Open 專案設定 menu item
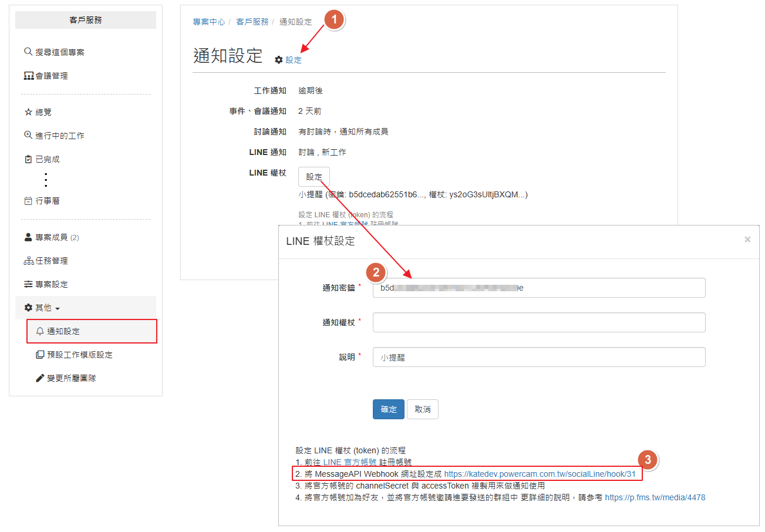 click(52, 284)
